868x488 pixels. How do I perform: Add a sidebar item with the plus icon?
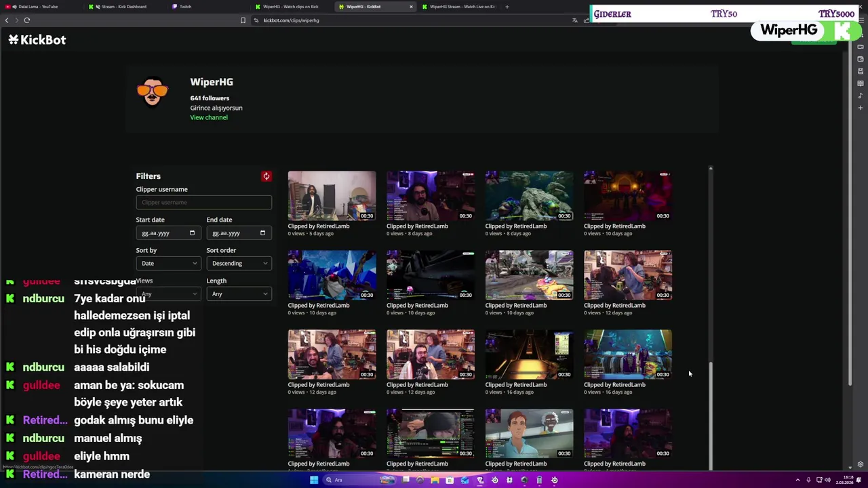click(861, 108)
